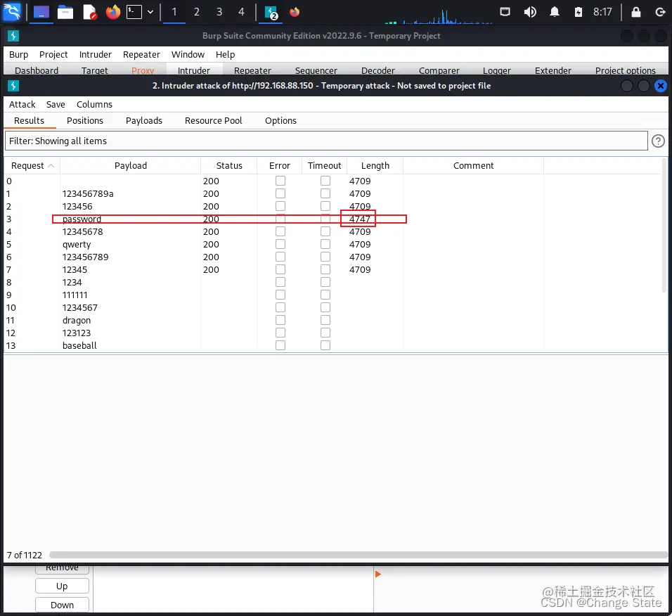Click the clock showing 8:17
Screen dimensions: 672x616
point(602,12)
